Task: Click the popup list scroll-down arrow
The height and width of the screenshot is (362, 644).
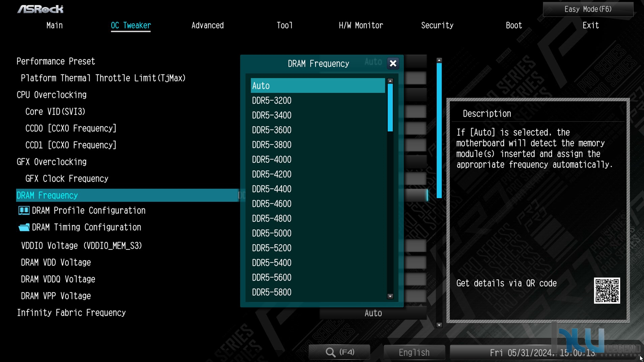Action: [390, 296]
